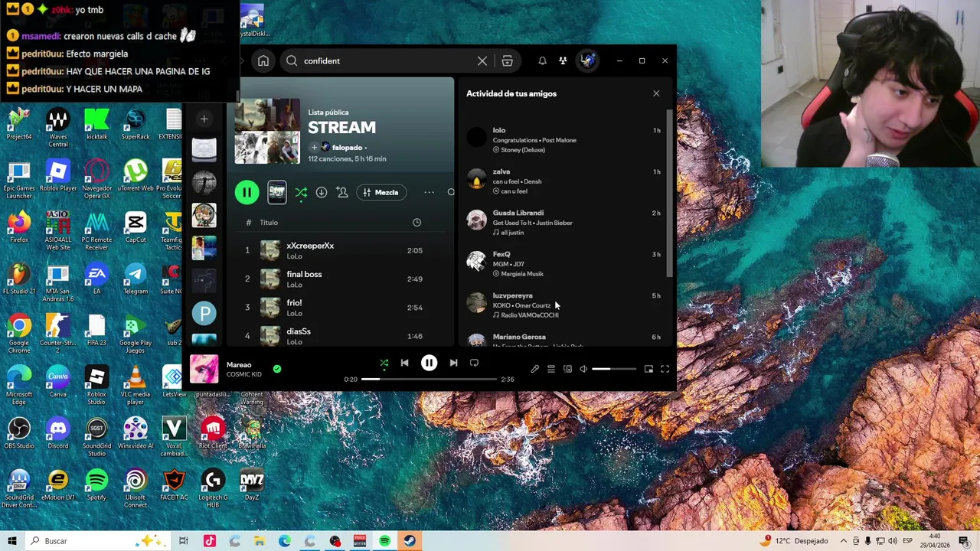This screenshot has width=980, height=551.
Task: Open the Spotify profile avatar menu
Action: [x=587, y=60]
